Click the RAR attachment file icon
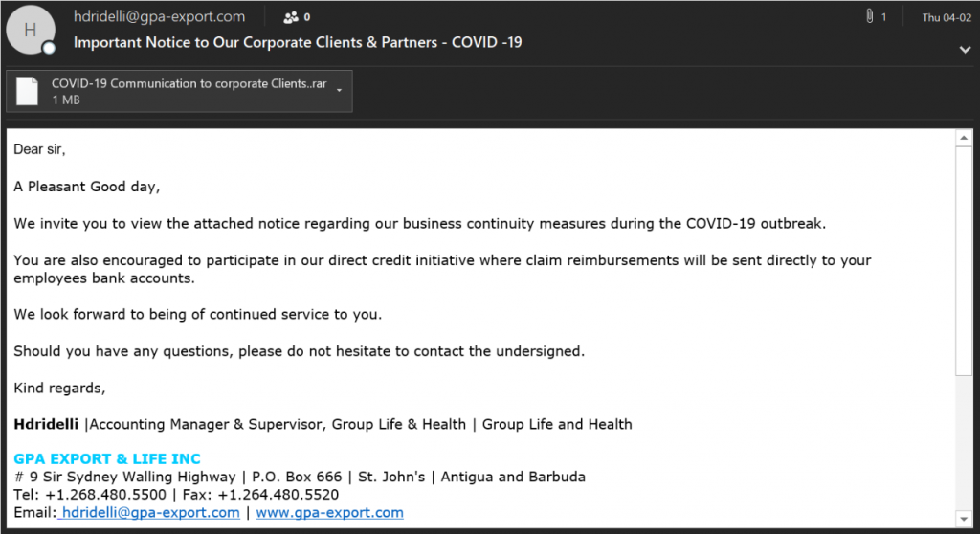The height and width of the screenshot is (534, 980). (27, 91)
